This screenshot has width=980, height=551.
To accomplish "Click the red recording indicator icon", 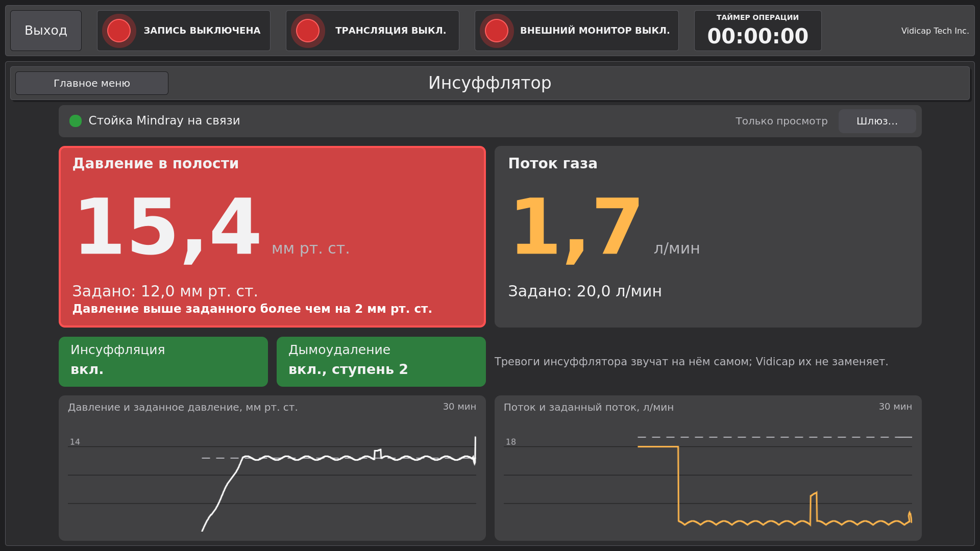I will (119, 31).
